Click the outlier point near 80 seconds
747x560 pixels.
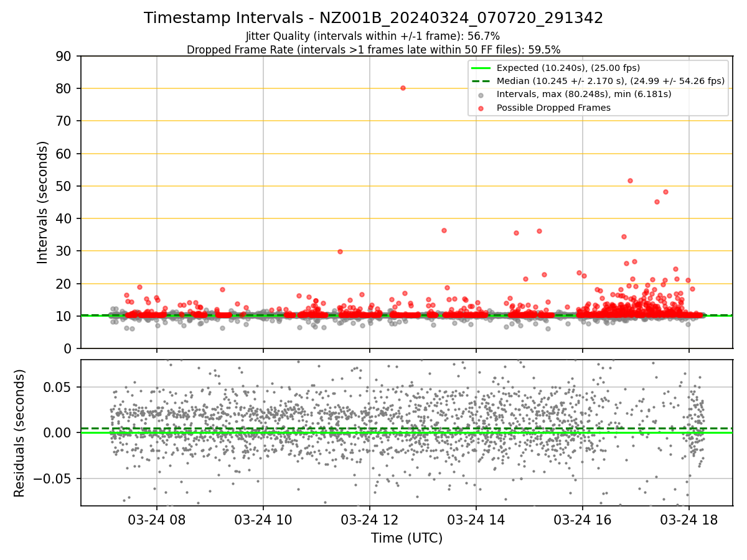pyautogui.click(x=403, y=88)
